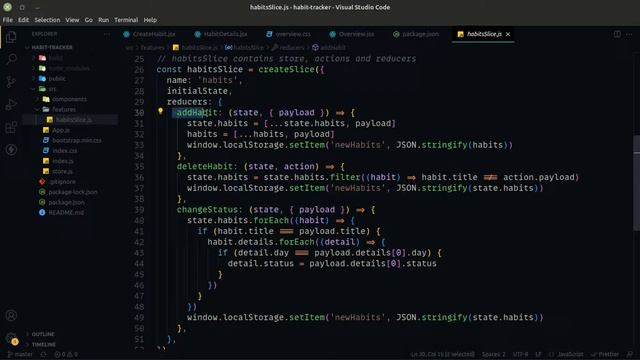The image size is (640, 360).
Task: Switch to the Overview.jsx tab
Action: pos(351,34)
